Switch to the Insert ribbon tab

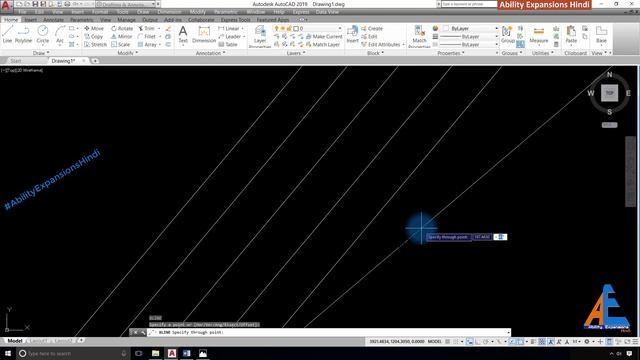(x=30, y=20)
